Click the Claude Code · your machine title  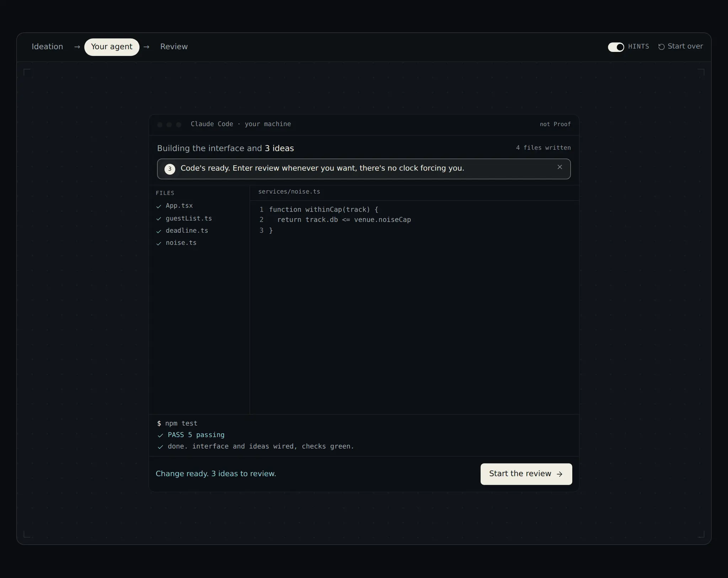(x=241, y=124)
